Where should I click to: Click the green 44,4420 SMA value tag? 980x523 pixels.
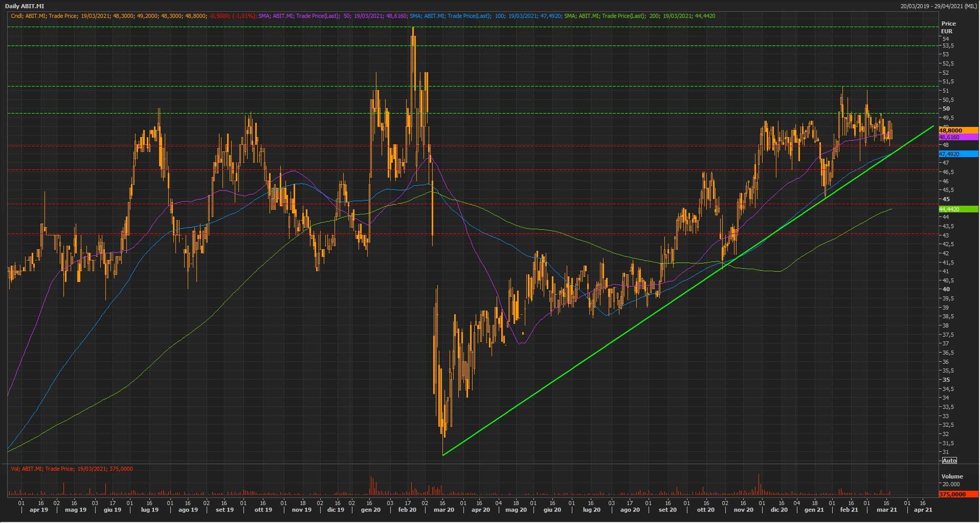point(957,209)
